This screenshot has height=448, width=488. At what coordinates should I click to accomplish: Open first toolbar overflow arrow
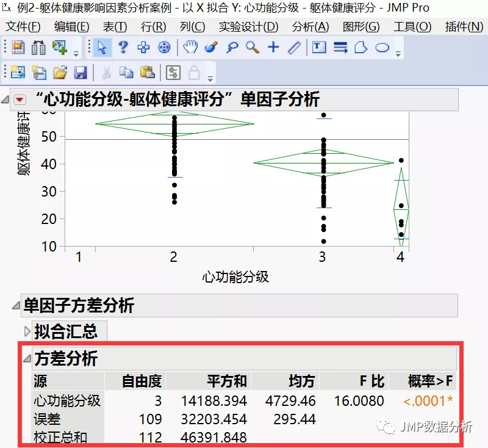coord(76,54)
